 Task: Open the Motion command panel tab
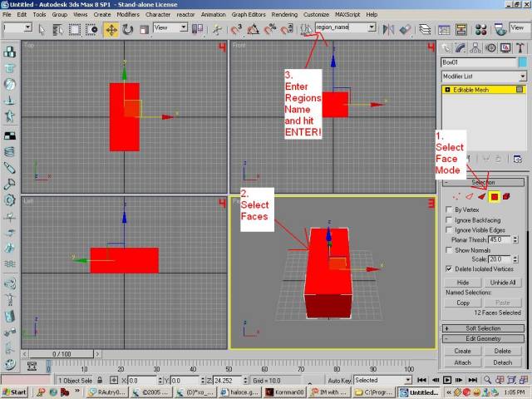(491, 47)
